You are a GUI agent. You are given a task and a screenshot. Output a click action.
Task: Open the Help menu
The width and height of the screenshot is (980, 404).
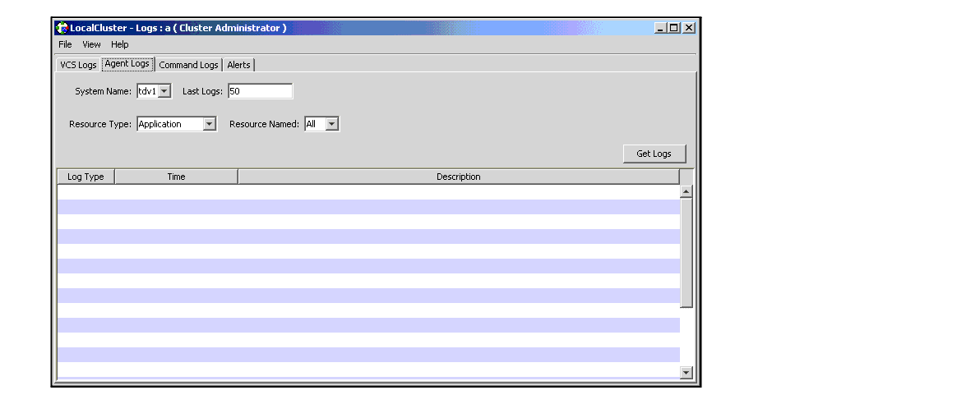click(120, 44)
